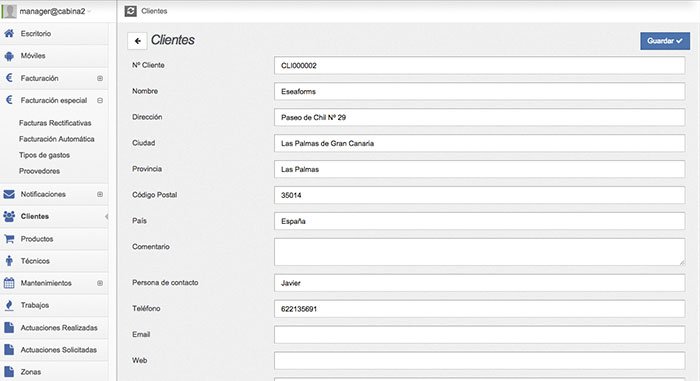700x381 pixels.
Task: Open Proovedores submenu link
Action: (39, 171)
